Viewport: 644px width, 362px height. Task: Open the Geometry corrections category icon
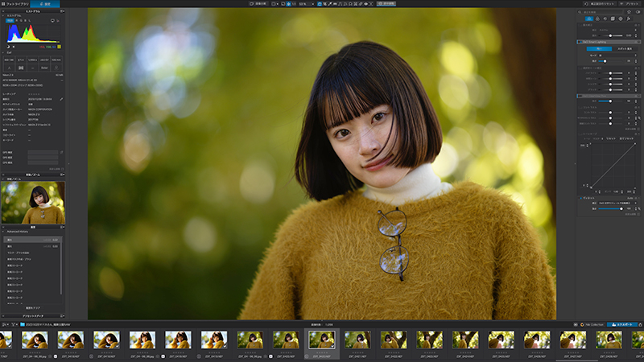pos(613,19)
